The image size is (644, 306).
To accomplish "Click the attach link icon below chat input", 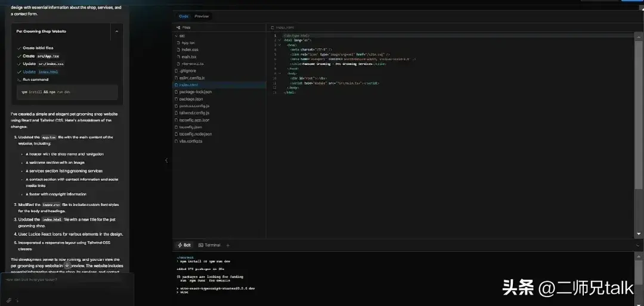I will (8, 300).
